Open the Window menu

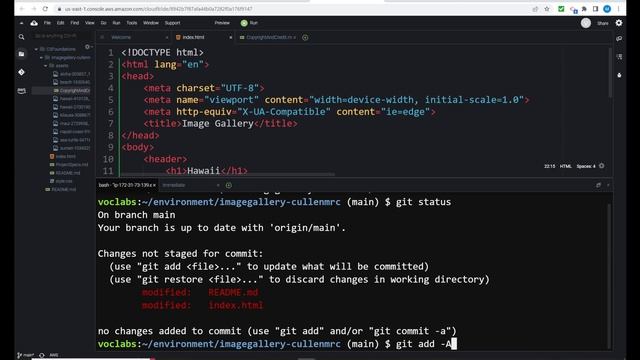pos(151,23)
